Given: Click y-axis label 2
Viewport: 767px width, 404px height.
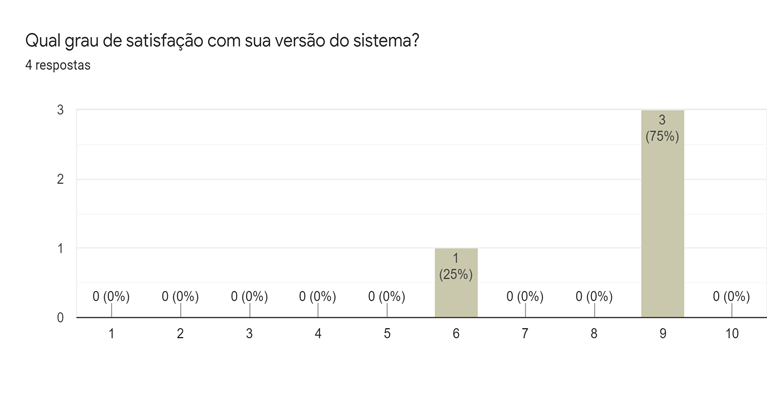Looking at the screenshot, I should pyautogui.click(x=61, y=179).
